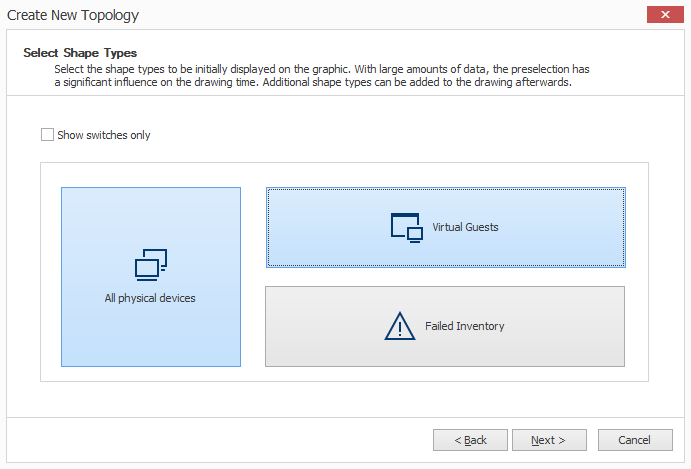691x469 pixels.
Task: Click the shape types description paragraph
Action: tap(322, 75)
